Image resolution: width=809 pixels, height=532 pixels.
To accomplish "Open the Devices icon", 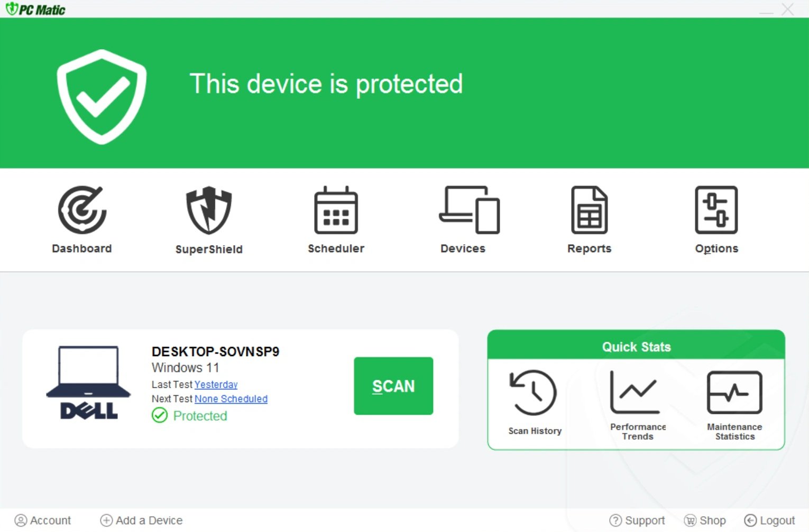I will (x=469, y=210).
